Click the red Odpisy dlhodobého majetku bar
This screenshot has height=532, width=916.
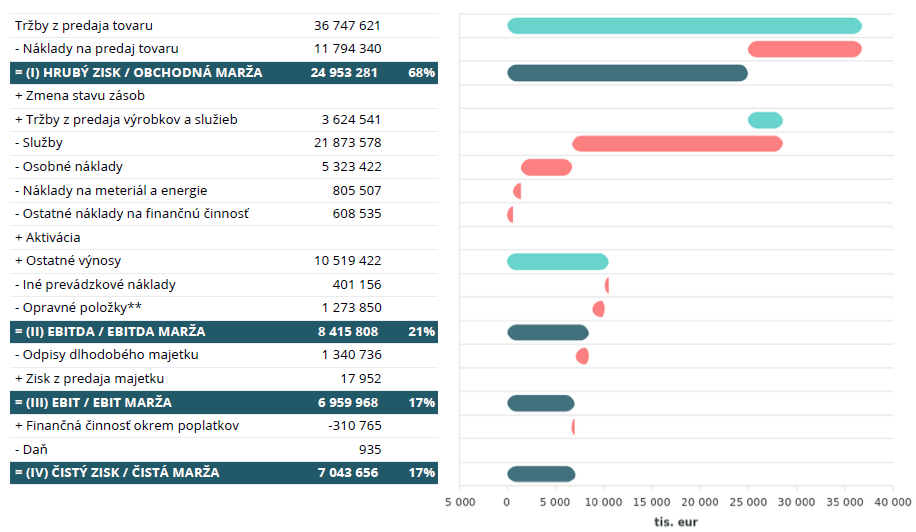point(582,356)
